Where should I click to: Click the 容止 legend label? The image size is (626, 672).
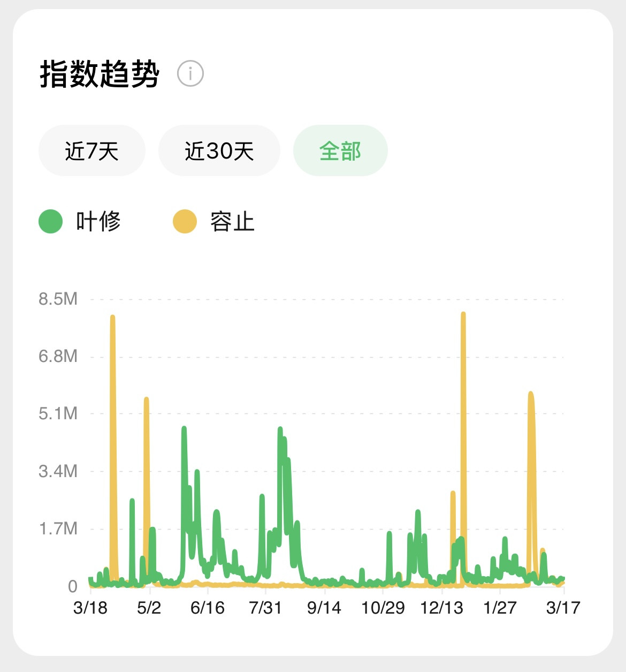[232, 221]
